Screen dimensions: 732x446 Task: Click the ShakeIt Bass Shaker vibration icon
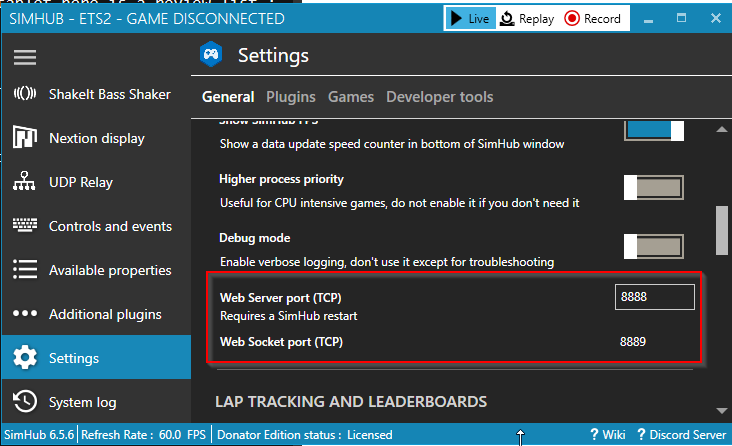click(x=25, y=94)
